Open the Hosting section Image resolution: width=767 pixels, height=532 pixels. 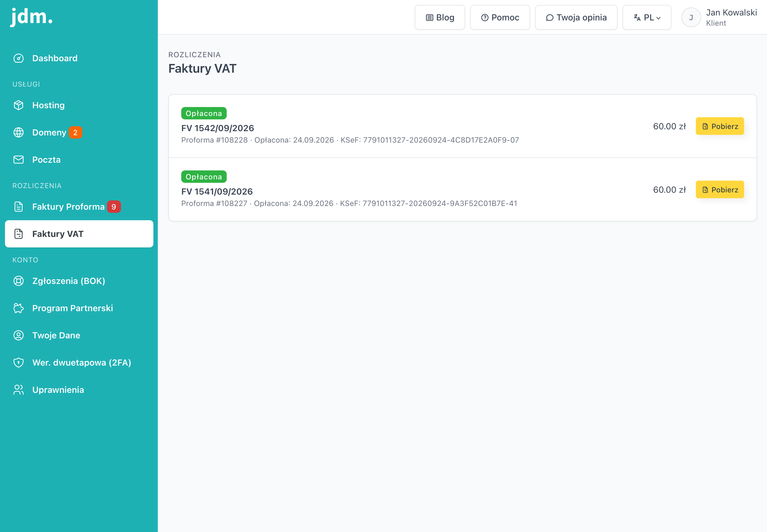79,105
